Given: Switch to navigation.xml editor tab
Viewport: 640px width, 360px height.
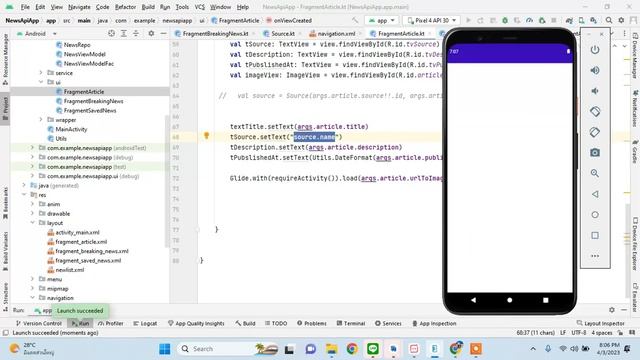Looking at the screenshot, I should click(336, 33).
